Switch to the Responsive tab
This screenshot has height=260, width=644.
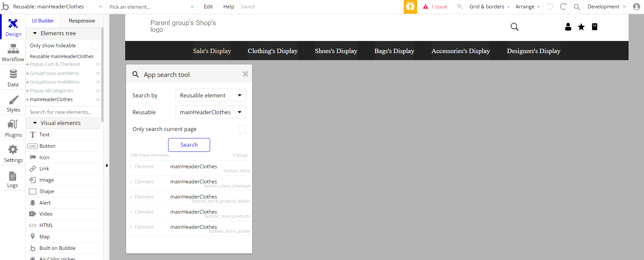82,21
